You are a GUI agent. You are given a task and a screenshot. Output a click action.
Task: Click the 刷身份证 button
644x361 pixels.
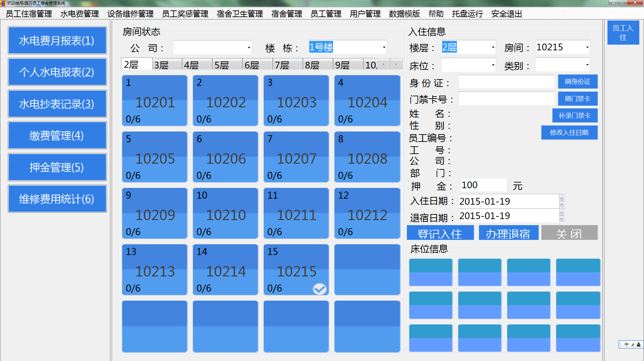[577, 82]
